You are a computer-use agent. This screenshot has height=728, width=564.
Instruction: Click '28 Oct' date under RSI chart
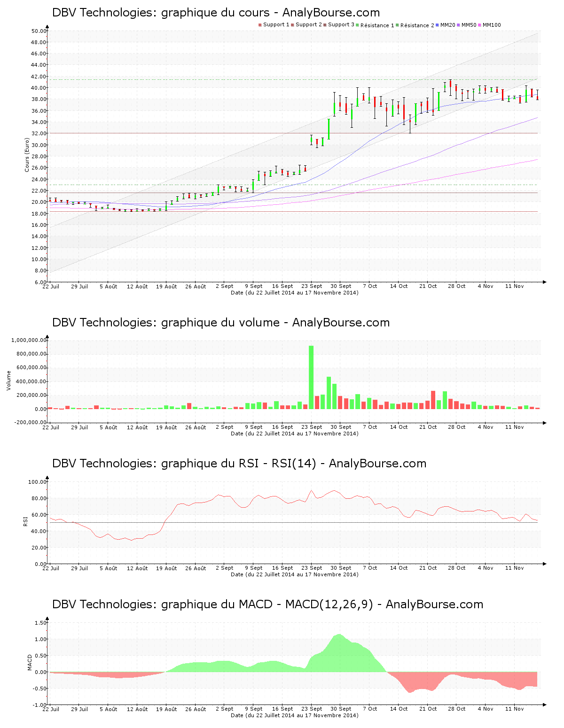(x=457, y=568)
